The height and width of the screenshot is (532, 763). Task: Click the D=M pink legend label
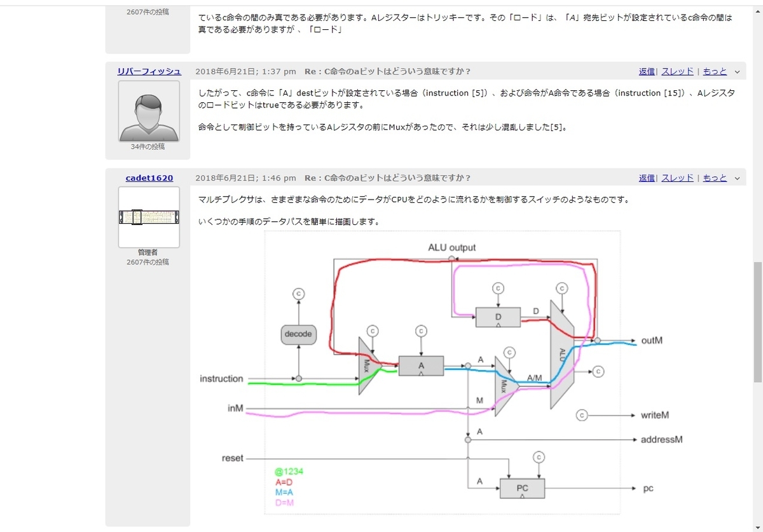tap(284, 502)
